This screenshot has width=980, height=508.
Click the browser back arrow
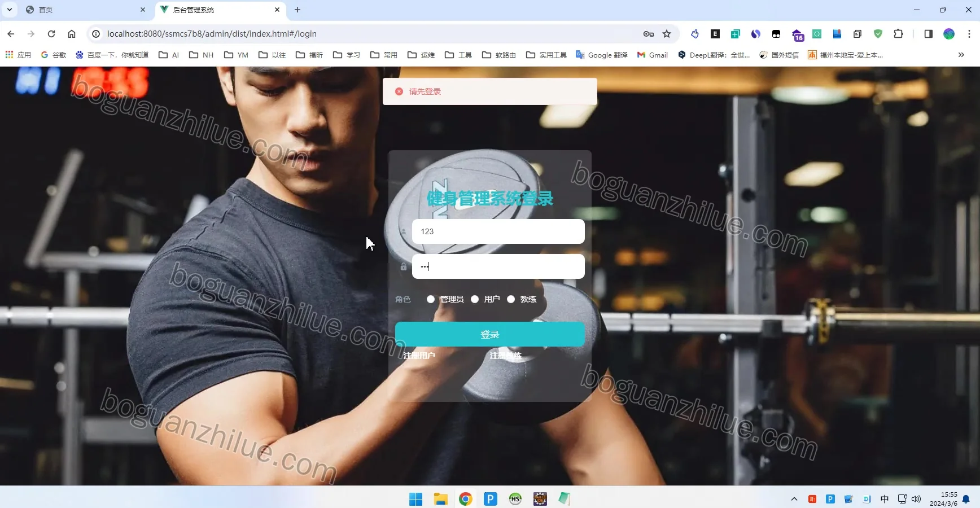(11, 34)
